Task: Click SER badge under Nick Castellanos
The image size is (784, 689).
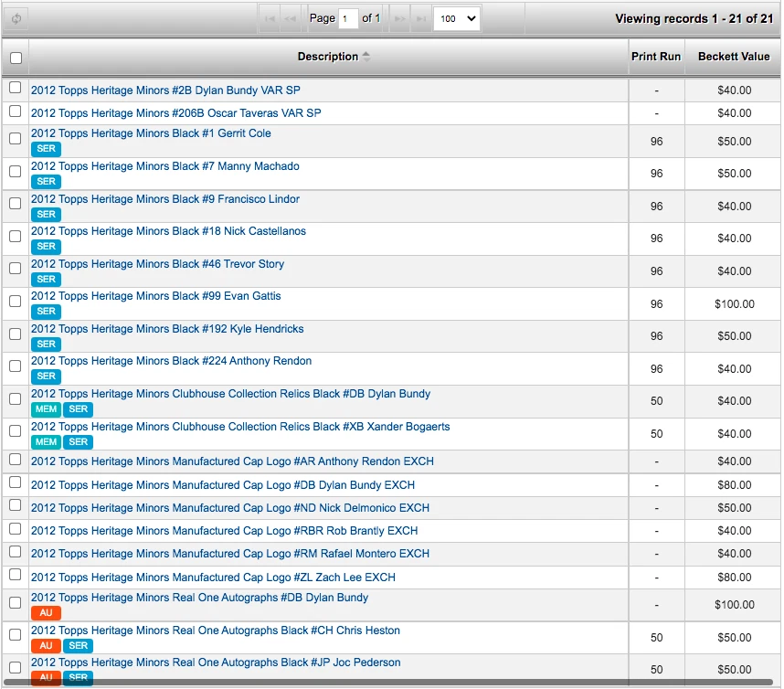Action: click(46, 247)
